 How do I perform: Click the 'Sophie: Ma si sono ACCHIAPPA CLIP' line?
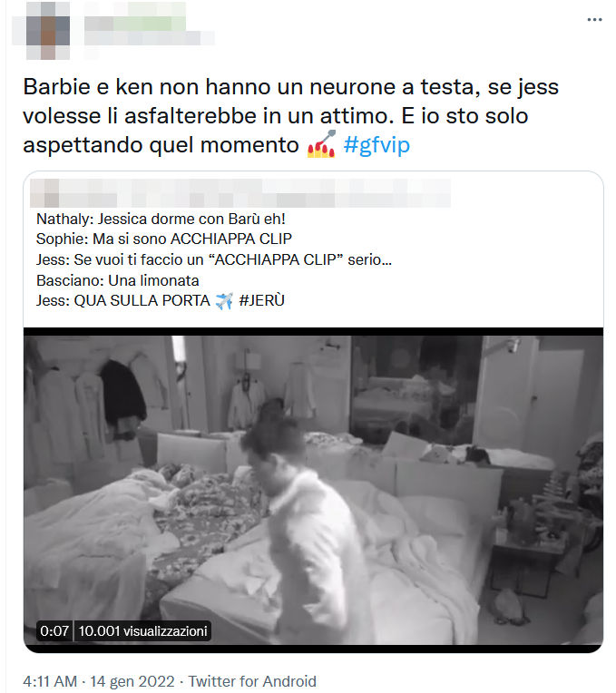pos(164,239)
